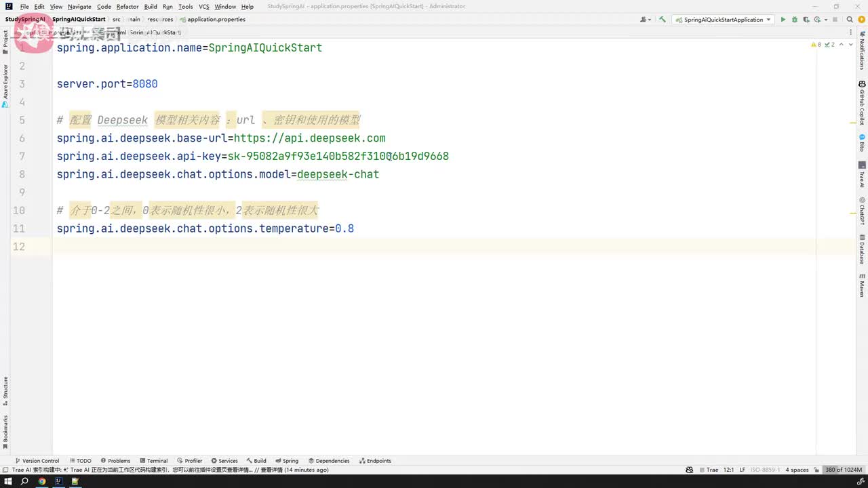
Task: Click the memory indicator 380 of 1024M
Action: click(844, 470)
